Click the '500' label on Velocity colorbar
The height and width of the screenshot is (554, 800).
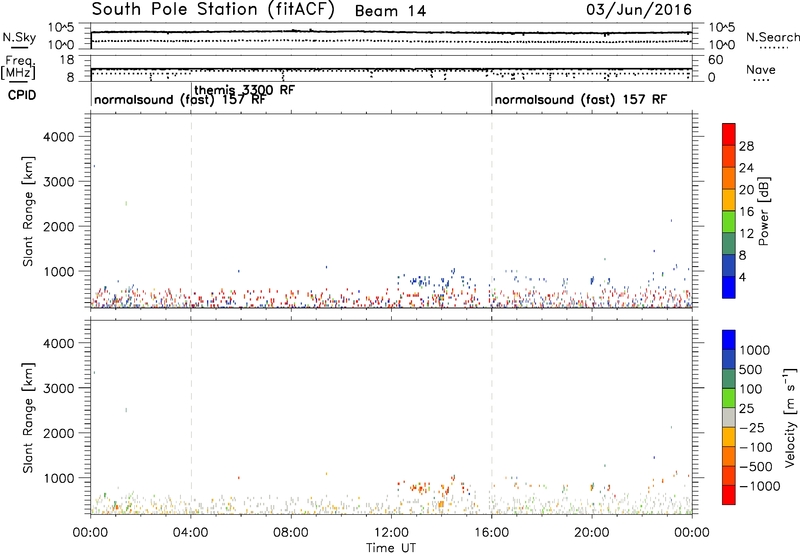pyautogui.click(x=750, y=369)
